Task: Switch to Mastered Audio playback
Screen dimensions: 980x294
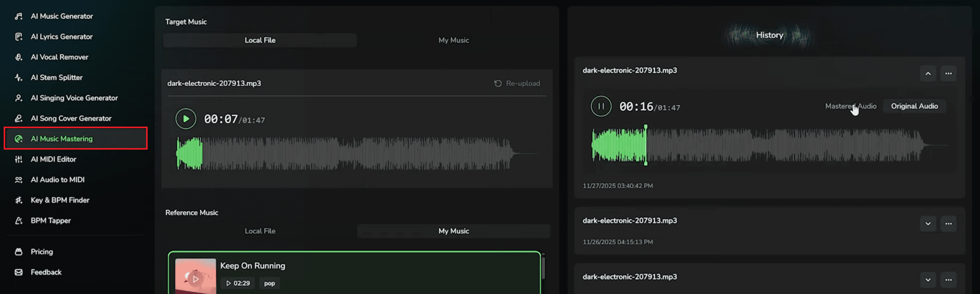Action: (851, 106)
